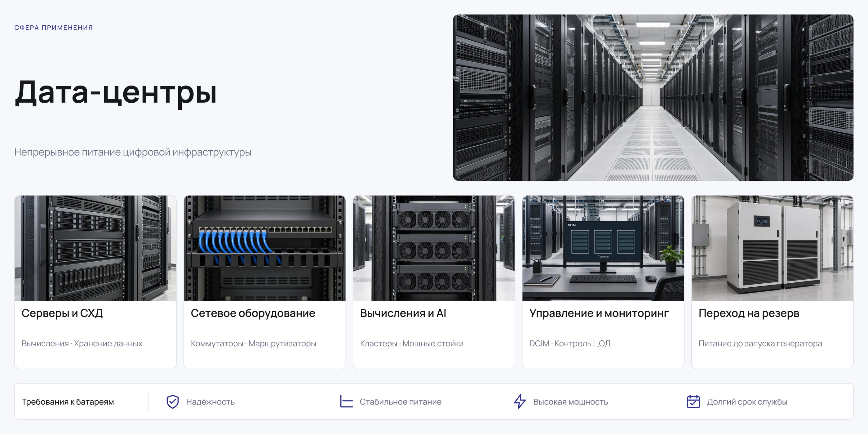Click the chart axis icon beside Стабильное питание
868x434 pixels.
[x=346, y=401]
